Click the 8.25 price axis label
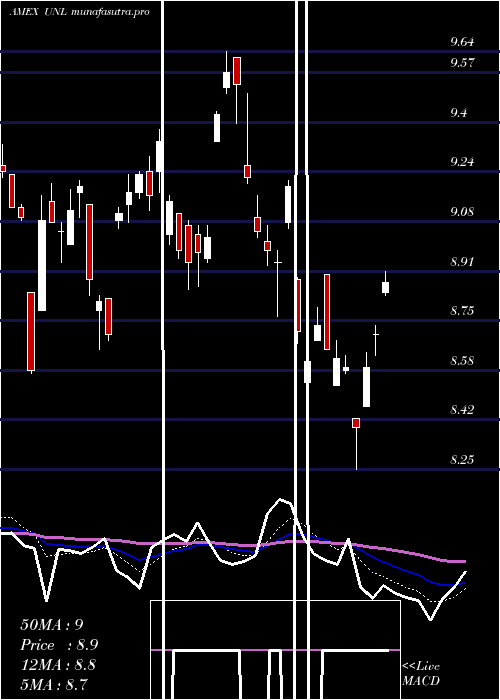This screenshot has height=700, width=500. (462, 460)
